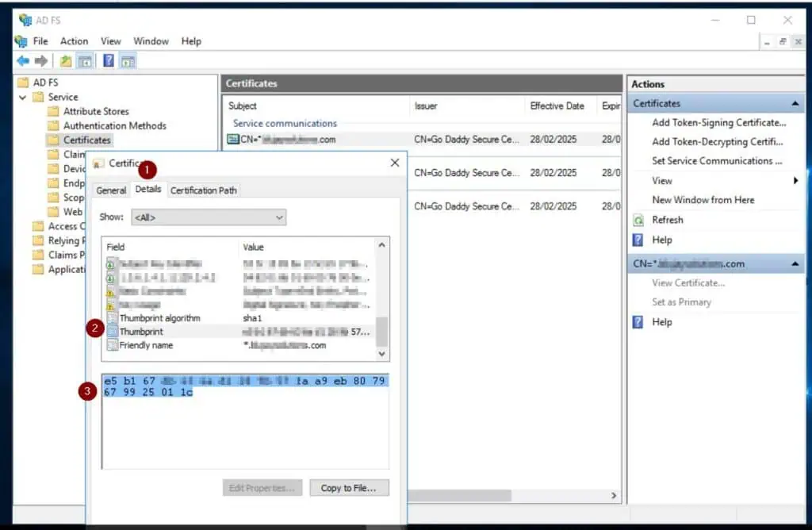Restore down the inner MDI window
Screen dimensions: 812x530
click(783, 41)
